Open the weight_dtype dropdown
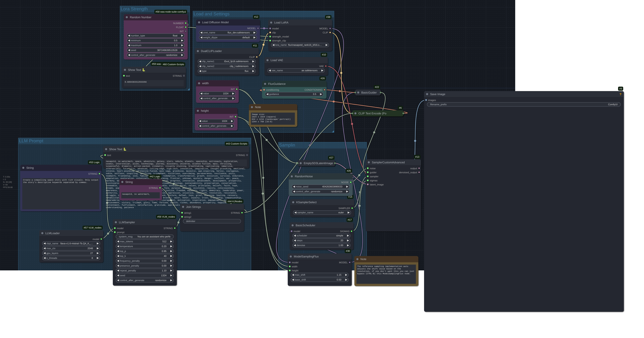Screen dimensions: 644x338 coord(228,37)
